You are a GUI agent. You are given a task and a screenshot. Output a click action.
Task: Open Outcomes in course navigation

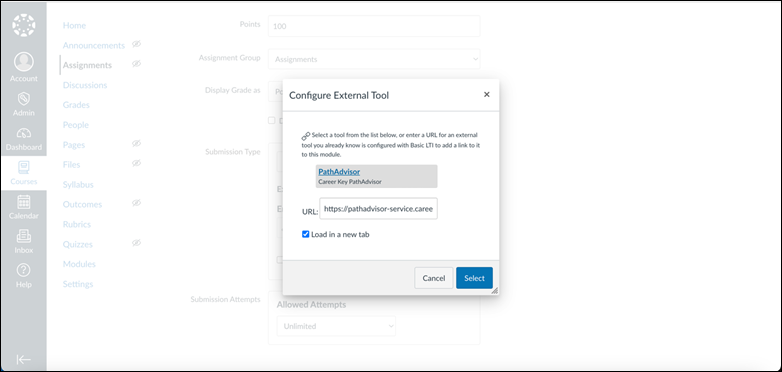point(82,204)
